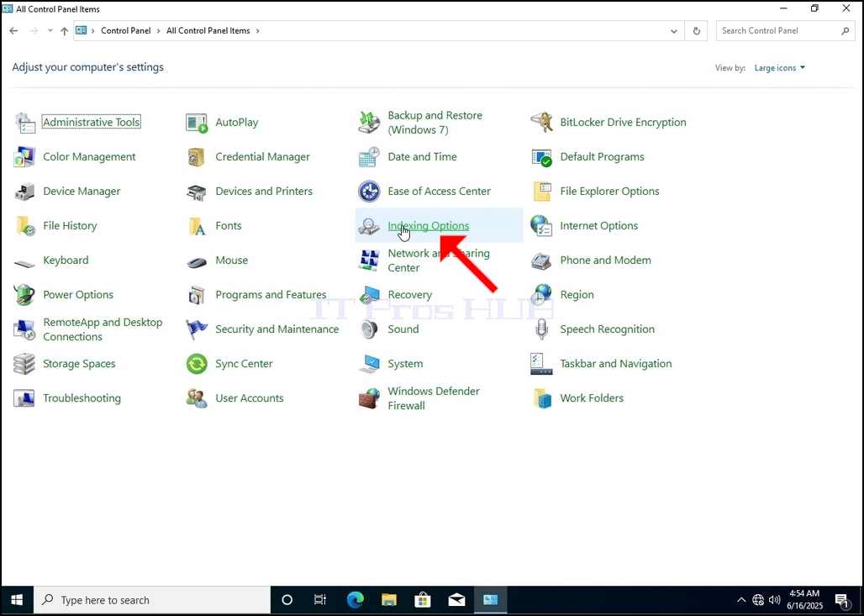
Task: Open the Sync Center green icon
Action: pyautogui.click(x=197, y=364)
